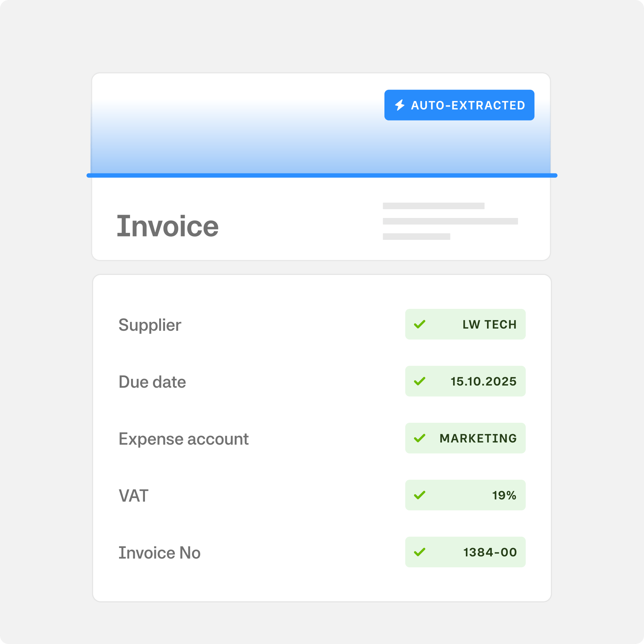Image resolution: width=644 pixels, height=644 pixels.
Task: Click the checkmark beside 1384-00
Action: (419, 552)
